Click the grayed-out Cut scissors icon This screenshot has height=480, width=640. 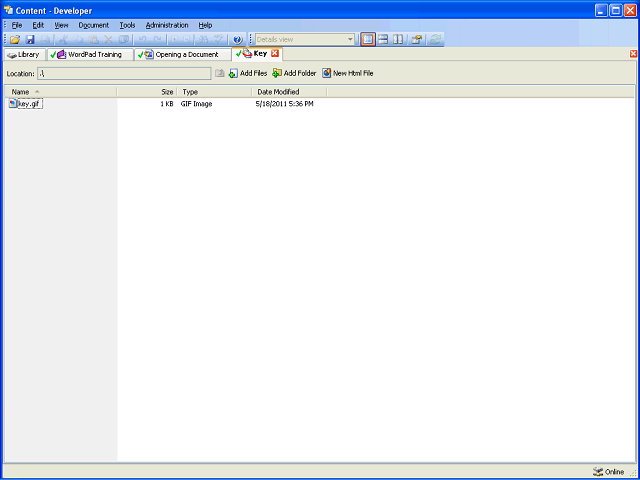(63, 40)
